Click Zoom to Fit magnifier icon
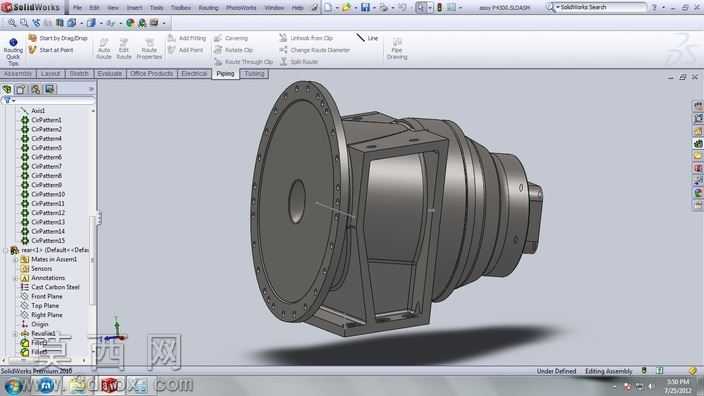Image resolution: width=704 pixels, height=396 pixels. [x=12, y=22]
